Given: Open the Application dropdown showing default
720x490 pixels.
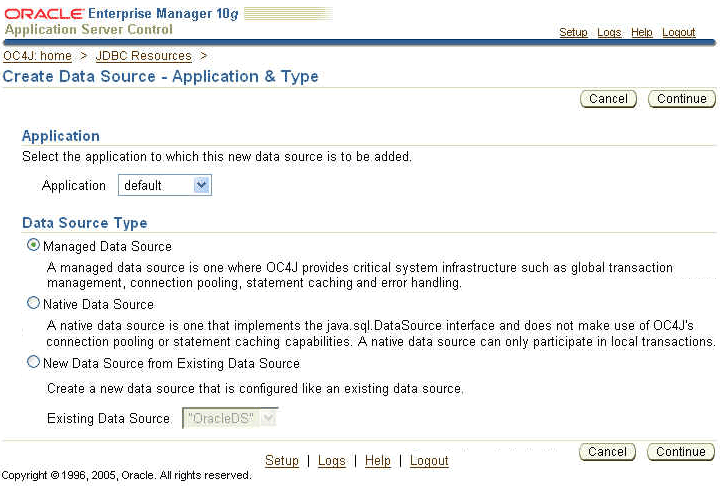Looking at the screenshot, I should click(x=165, y=185).
